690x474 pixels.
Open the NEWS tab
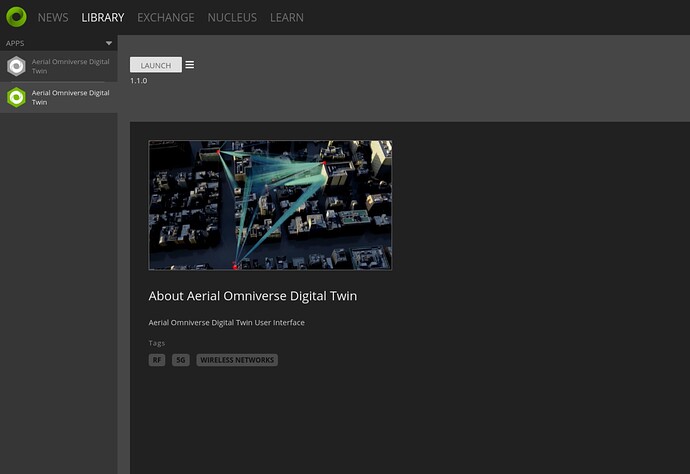(53, 18)
